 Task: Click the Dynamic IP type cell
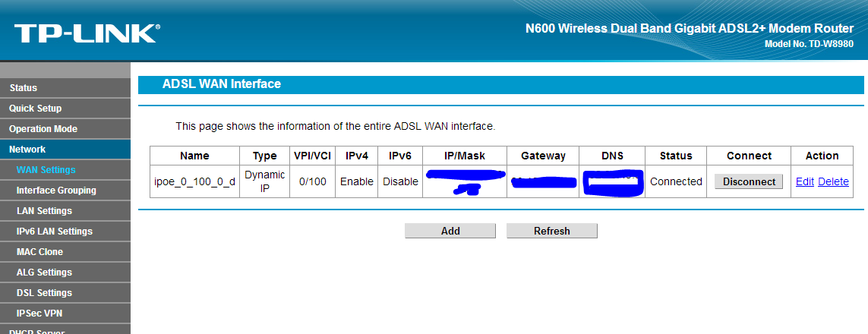pos(264,181)
